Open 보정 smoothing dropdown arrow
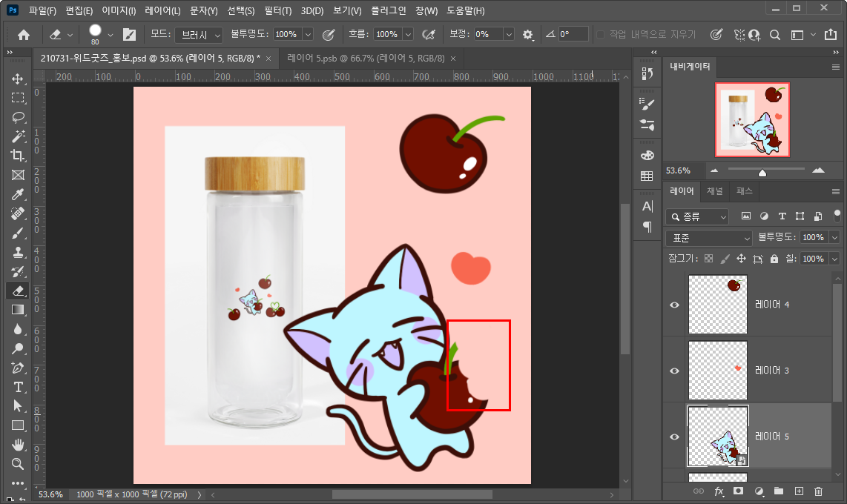The height and width of the screenshot is (504, 847). 508,35
